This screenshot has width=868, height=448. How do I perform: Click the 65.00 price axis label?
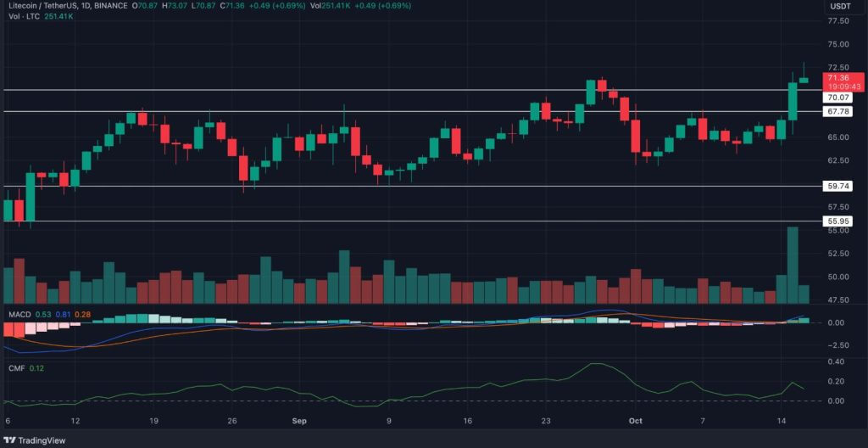point(838,137)
